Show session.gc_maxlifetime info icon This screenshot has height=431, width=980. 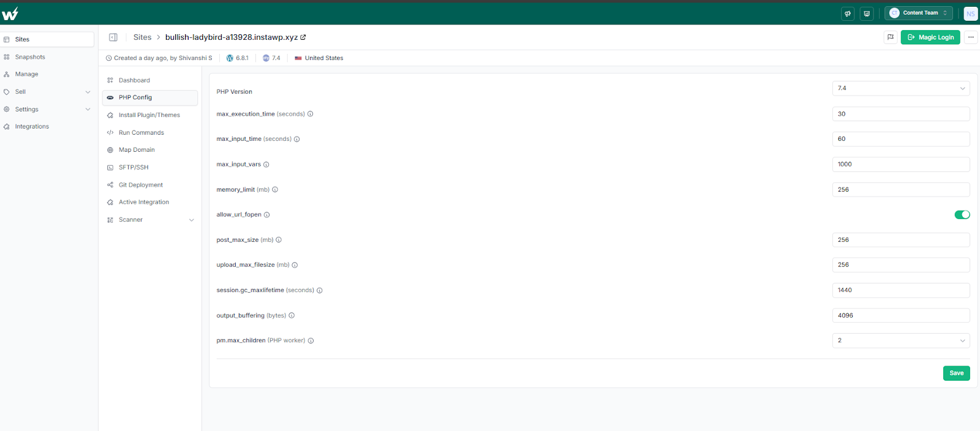320,290
